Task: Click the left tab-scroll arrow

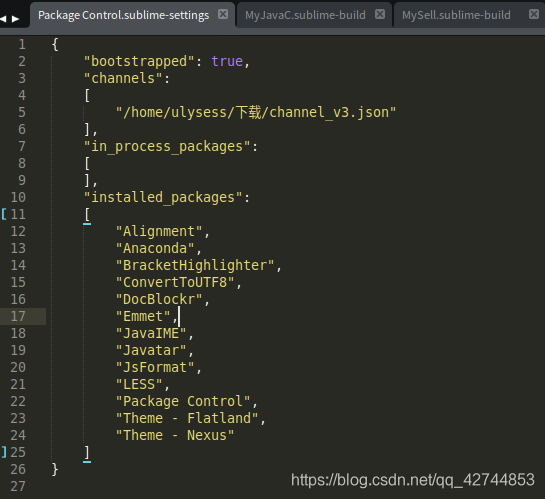Action: [x=3, y=18]
